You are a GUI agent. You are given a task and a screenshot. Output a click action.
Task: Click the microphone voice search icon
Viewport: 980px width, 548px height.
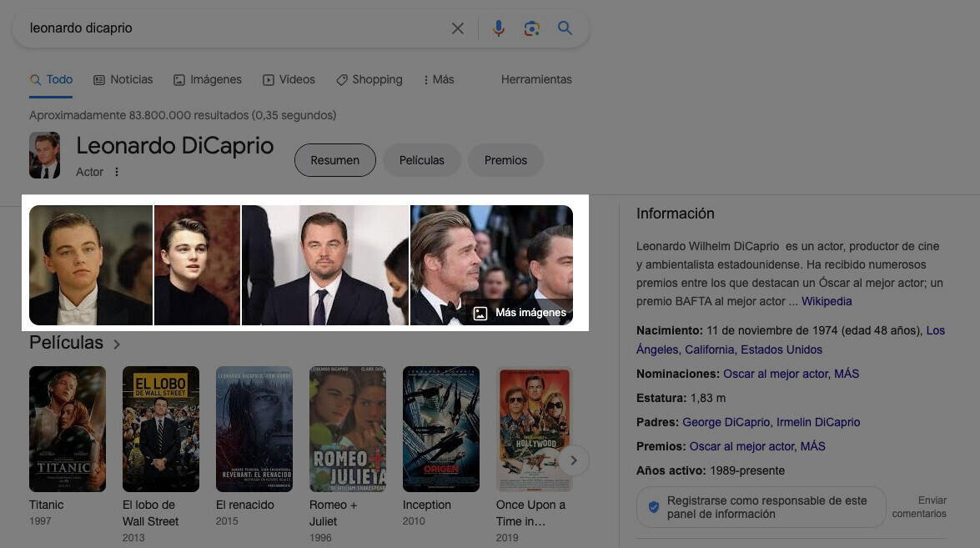[498, 28]
